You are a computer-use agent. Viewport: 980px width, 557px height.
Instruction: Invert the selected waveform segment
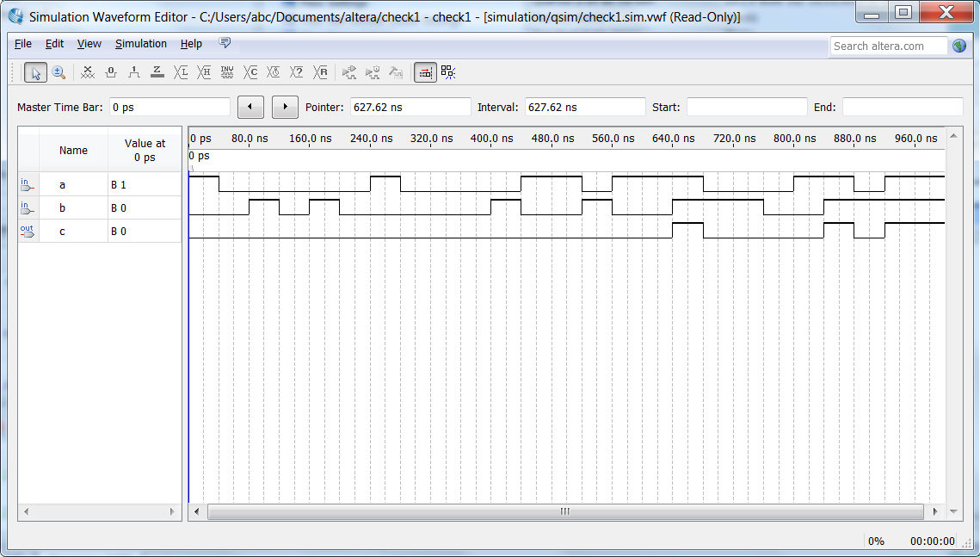pyautogui.click(x=226, y=72)
